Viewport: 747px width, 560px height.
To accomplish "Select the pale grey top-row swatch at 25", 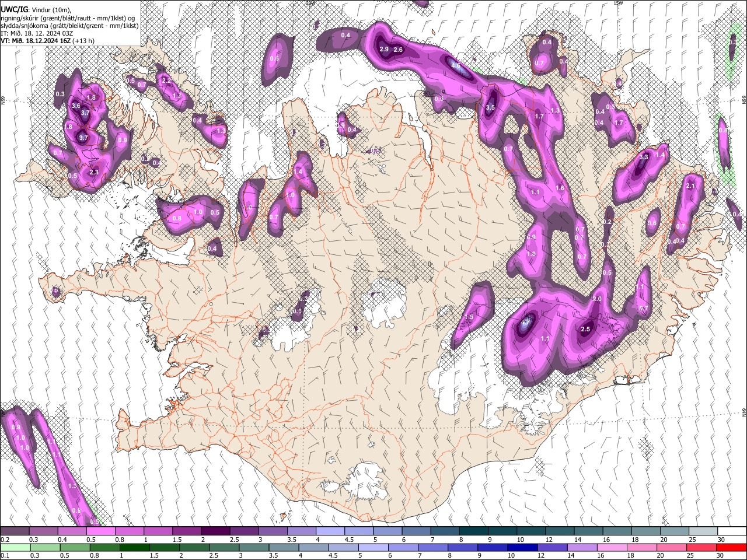I will tap(704, 531).
